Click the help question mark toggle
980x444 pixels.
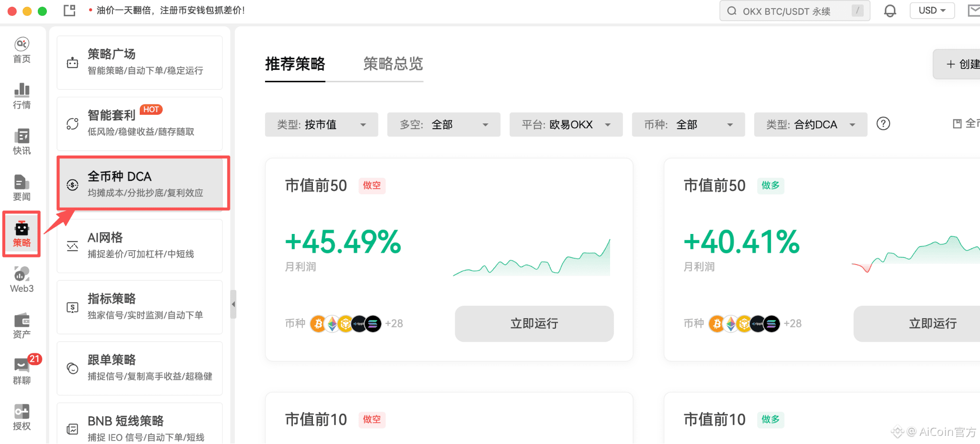[x=883, y=123]
